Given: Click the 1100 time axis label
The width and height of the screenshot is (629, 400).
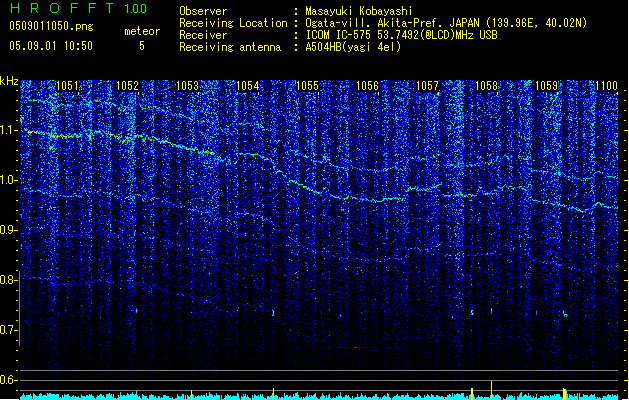Looking at the screenshot, I should 606,86.
